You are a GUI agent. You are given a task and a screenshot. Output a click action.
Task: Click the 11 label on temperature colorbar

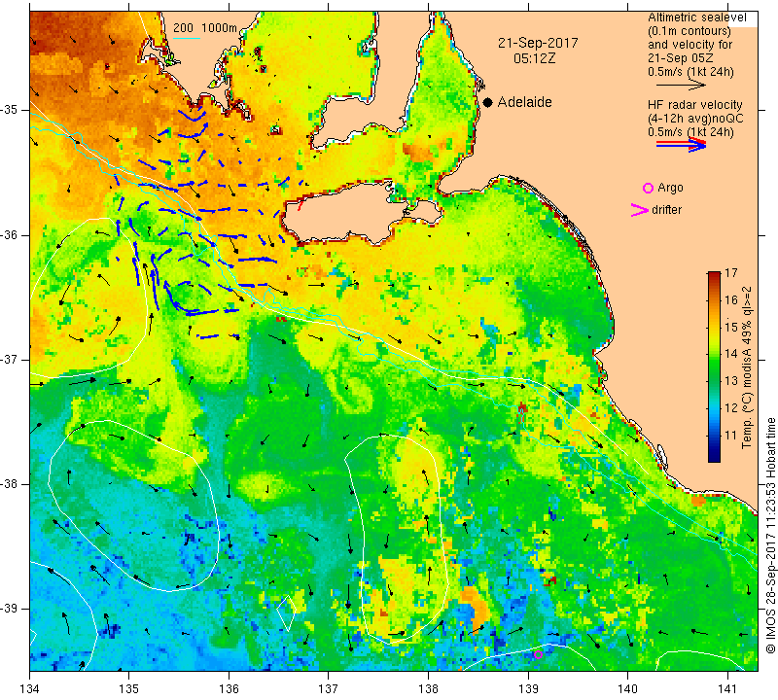click(x=731, y=436)
